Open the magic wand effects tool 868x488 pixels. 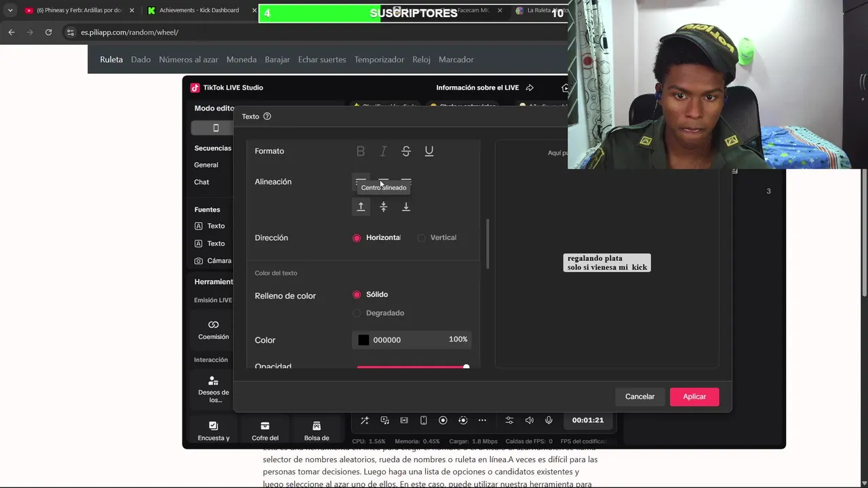[365, 420]
